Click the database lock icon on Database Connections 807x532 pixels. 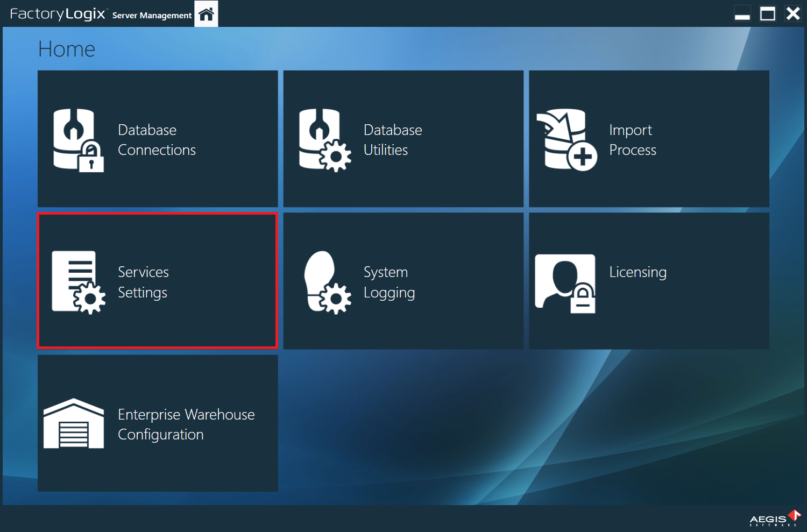[77, 140]
